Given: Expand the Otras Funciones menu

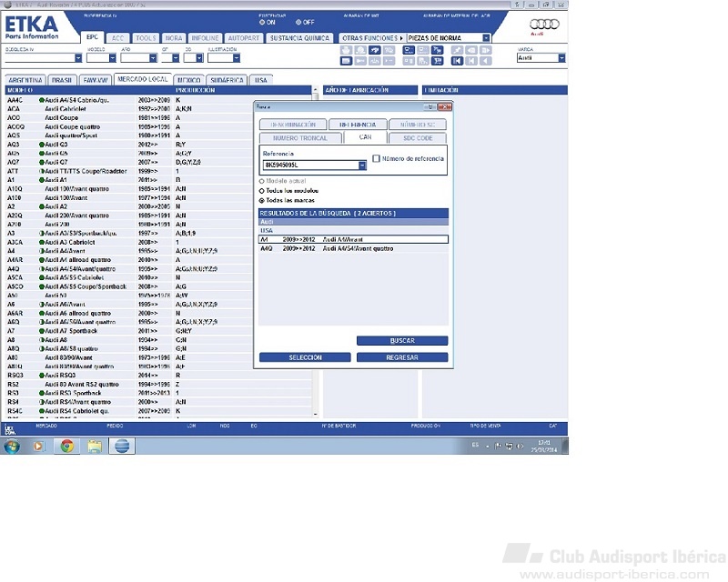Looking at the screenshot, I should pos(373,38).
